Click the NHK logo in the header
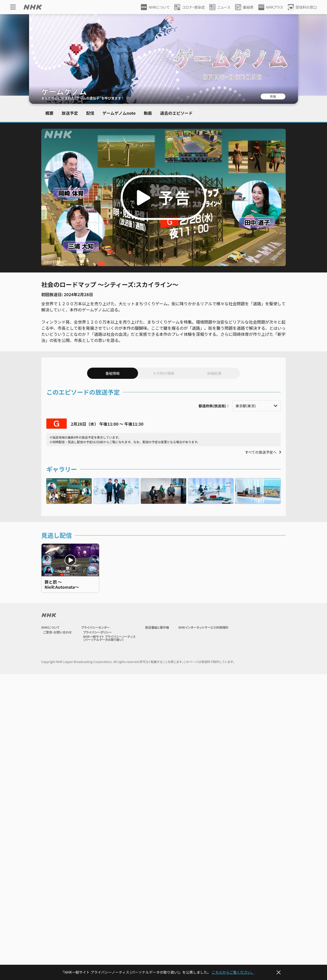This screenshot has height=980, width=327. (x=33, y=7)
